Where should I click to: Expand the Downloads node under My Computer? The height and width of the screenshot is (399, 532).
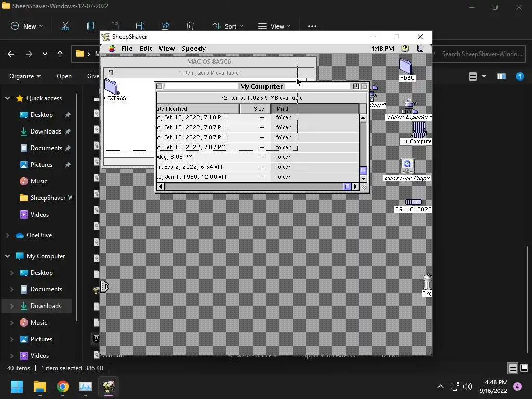[11, 305]
